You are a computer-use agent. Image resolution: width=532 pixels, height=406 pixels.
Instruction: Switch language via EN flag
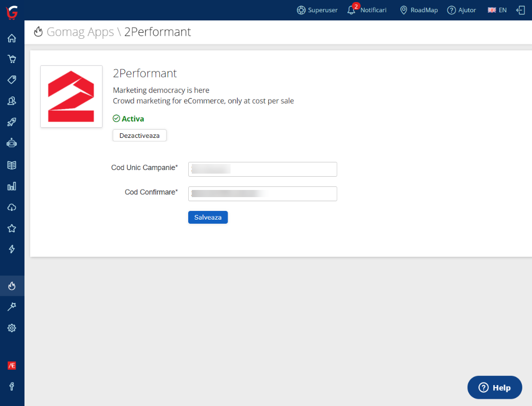click(x=497, y=10)
